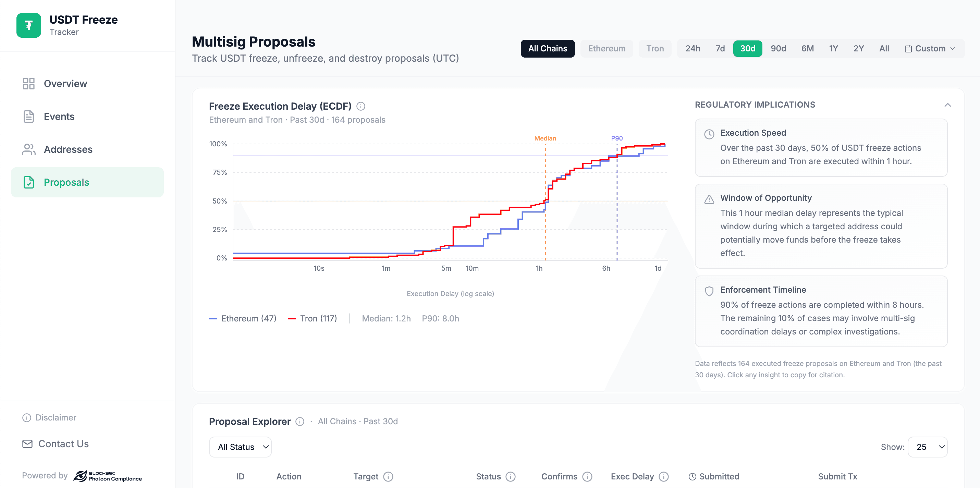Collapse the Regulatory Implications panel
Viewport: 980px width, 488px height.
click(948, 105)
